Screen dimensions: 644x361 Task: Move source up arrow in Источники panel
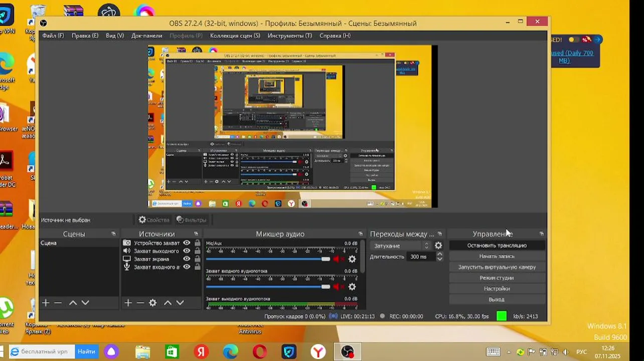[168, 303]
